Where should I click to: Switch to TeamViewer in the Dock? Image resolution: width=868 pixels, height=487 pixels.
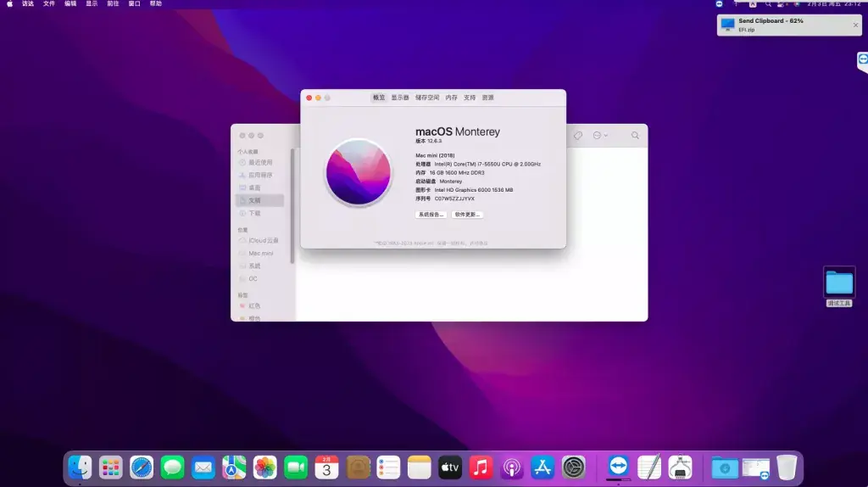618,467
